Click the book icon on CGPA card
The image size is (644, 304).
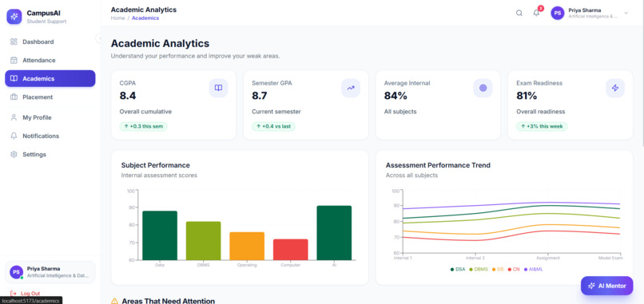pos(218,88)
